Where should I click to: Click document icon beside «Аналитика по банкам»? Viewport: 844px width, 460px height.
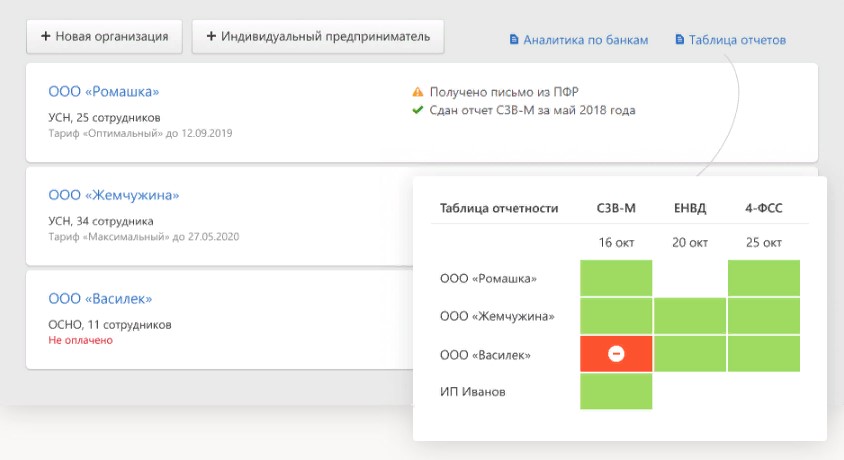point(514,39)
